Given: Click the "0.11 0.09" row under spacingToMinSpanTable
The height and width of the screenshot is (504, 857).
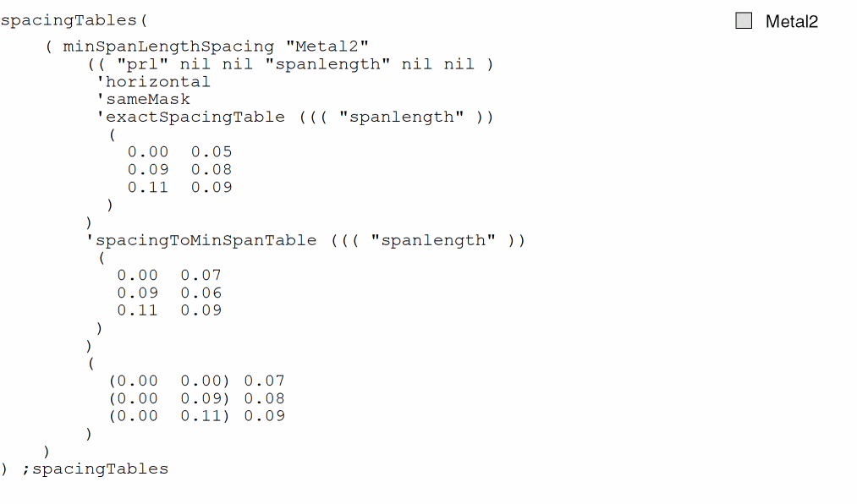Looking at the screenshot, I should (x=169, y=310).
